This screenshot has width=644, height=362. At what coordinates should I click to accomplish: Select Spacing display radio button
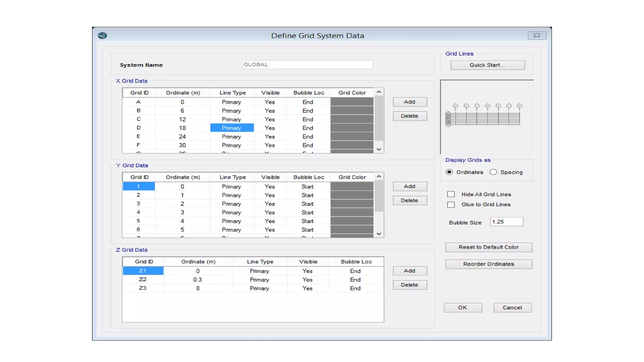coord(493,172)
